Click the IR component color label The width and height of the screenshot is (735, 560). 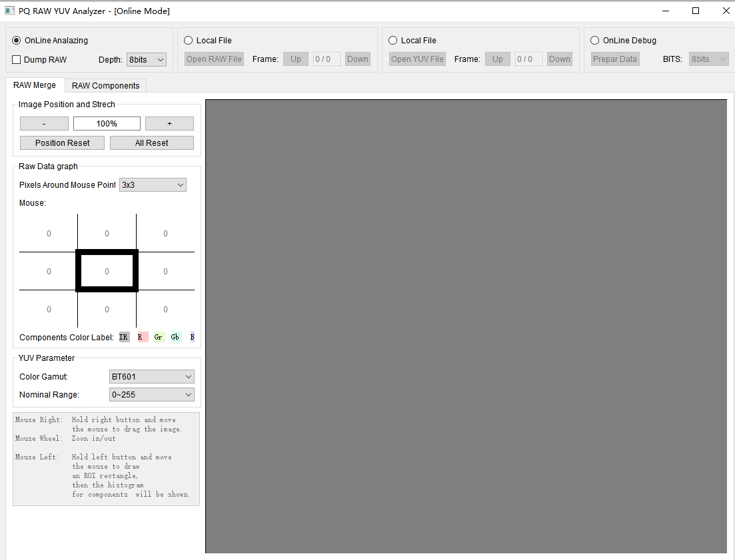(x=124, y=337)
